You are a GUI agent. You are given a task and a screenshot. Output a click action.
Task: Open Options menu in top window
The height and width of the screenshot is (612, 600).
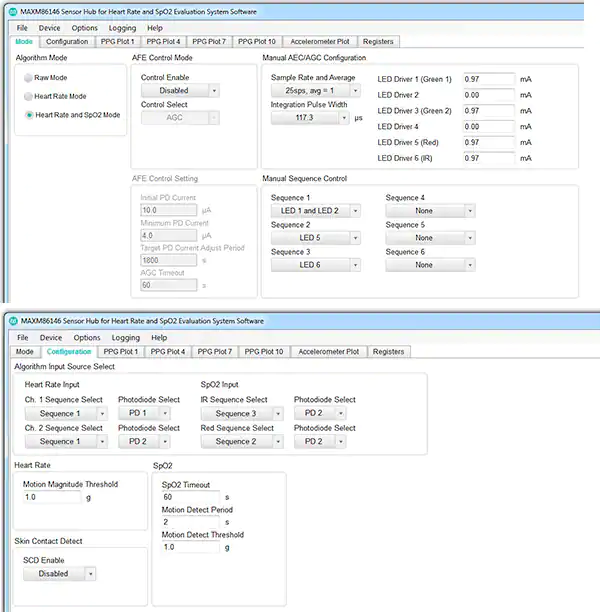click(x=85, y=28)
